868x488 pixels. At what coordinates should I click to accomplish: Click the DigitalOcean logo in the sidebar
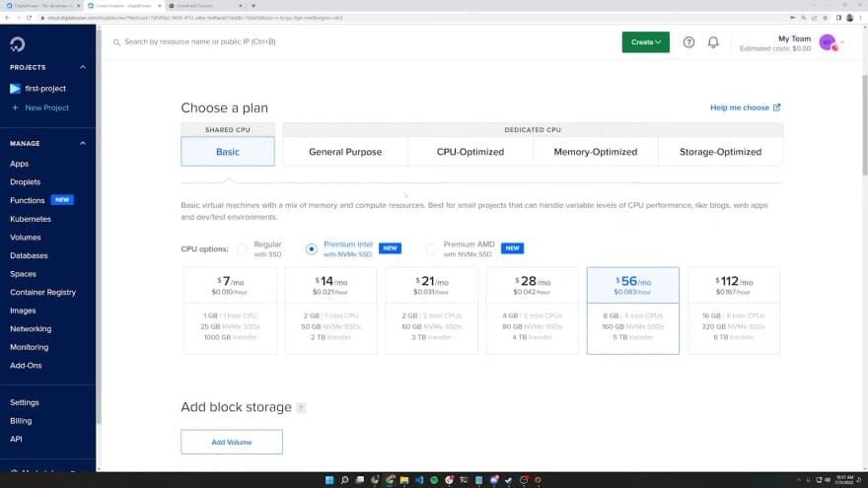pyautogui.click(x=17, y=44)
